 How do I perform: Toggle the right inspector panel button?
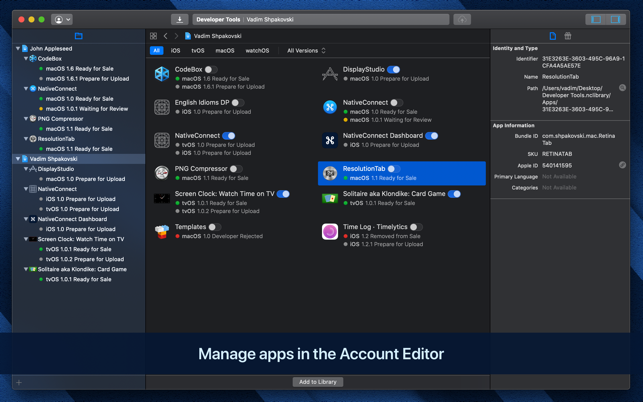(x=615, y=19)
